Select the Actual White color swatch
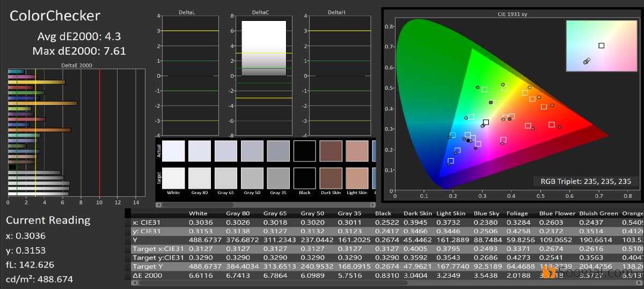The height and width of the screenshot is (289, 644). pyautogui.click(x=173, y=151)
